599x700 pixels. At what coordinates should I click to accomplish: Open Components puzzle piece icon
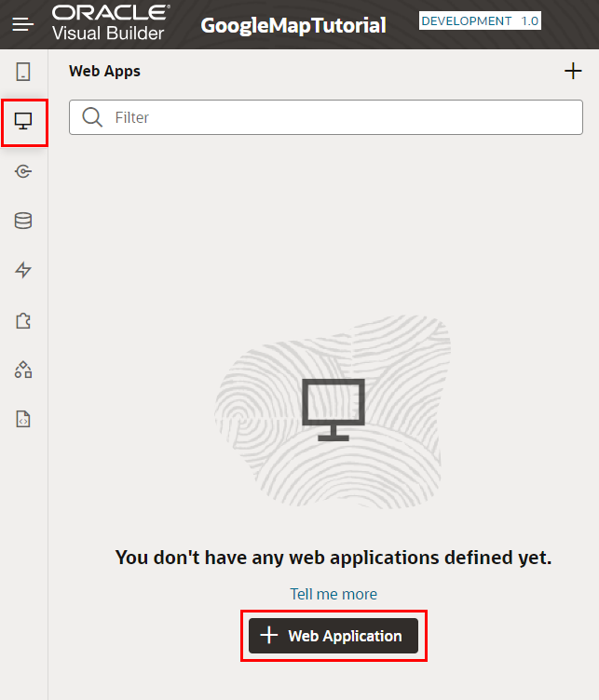pos(23,320)
